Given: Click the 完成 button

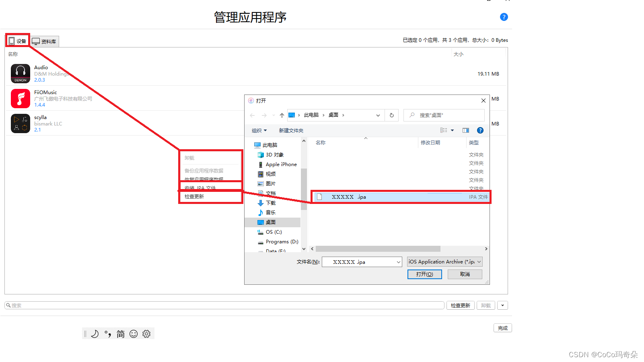Looking at the screenshot, I should click(x=503, y=328).
